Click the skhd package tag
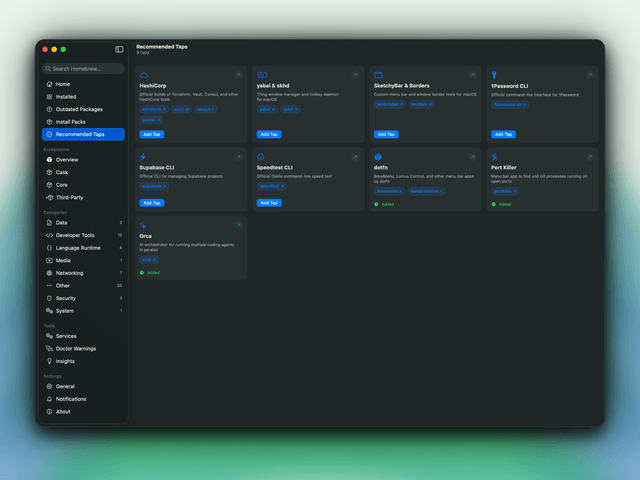The width and height of the screenshot is (640, 480). click(290, 109)
